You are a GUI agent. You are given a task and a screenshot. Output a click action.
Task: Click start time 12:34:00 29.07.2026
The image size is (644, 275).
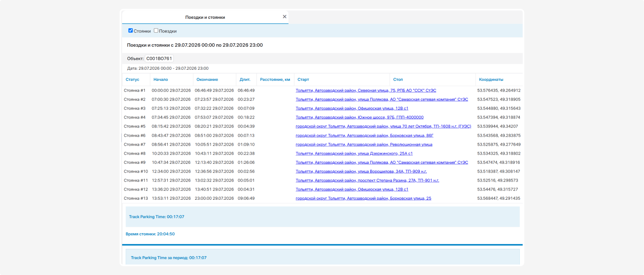(x=171, y=171)
